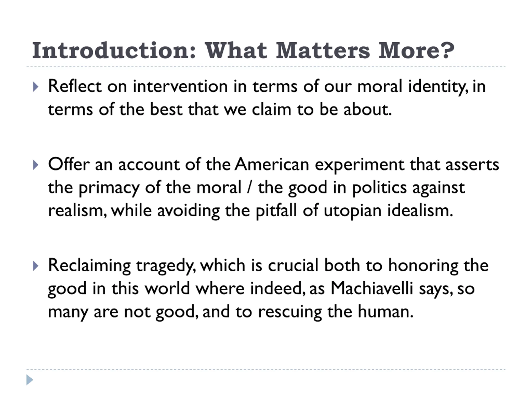Click the line starting 'the primacy of the moral'
The height and width of the screenshot is (399, 532).
pos(256,188)
